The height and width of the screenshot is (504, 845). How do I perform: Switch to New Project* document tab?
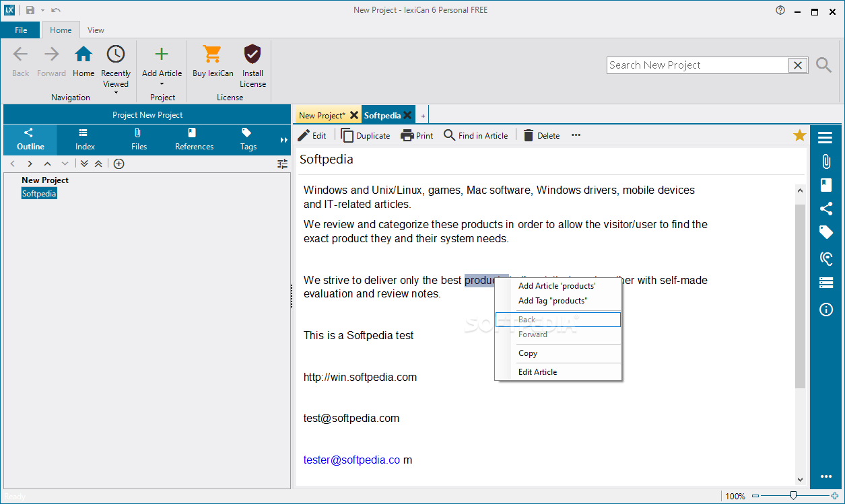(322, 115)
